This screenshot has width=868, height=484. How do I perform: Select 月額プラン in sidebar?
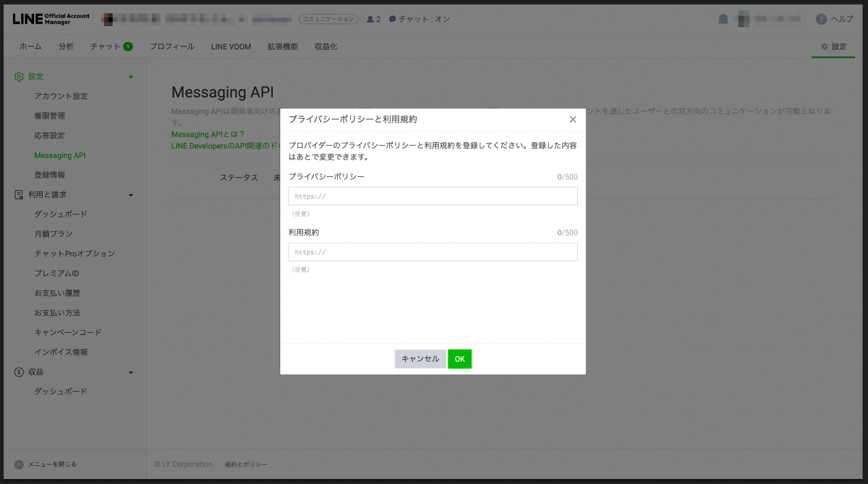(53, 234)
